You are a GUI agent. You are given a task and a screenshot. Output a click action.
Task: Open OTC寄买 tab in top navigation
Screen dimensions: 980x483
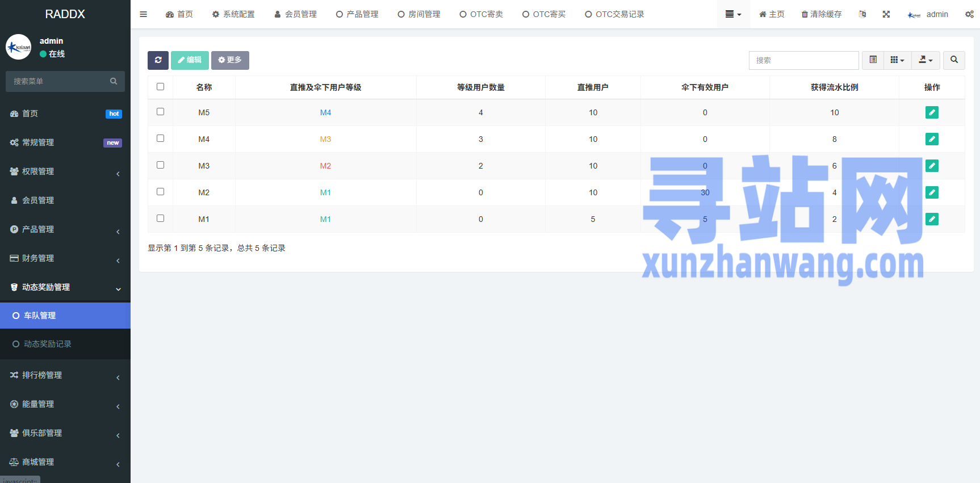coord(544,14)
